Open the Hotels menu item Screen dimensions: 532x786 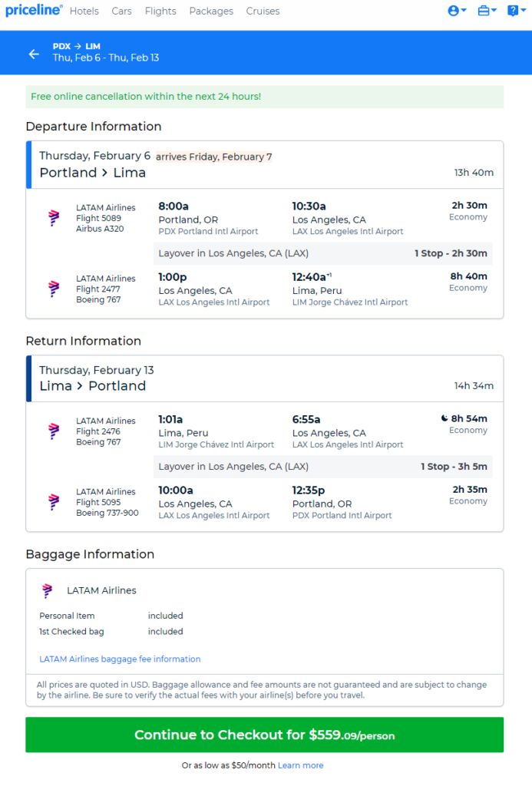tap(84, 11)
